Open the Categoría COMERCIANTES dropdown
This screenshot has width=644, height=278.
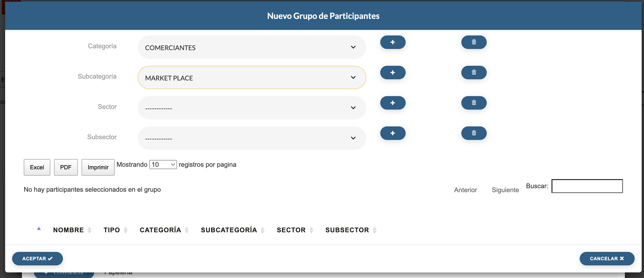251,47
